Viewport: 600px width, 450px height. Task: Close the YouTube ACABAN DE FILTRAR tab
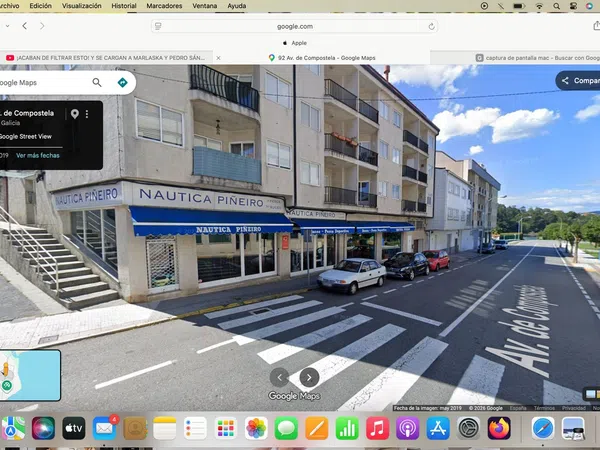218,58
